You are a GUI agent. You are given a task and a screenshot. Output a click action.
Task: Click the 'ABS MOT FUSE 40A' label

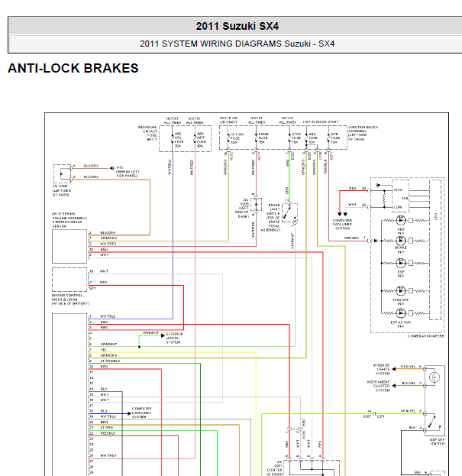point(202,140)
